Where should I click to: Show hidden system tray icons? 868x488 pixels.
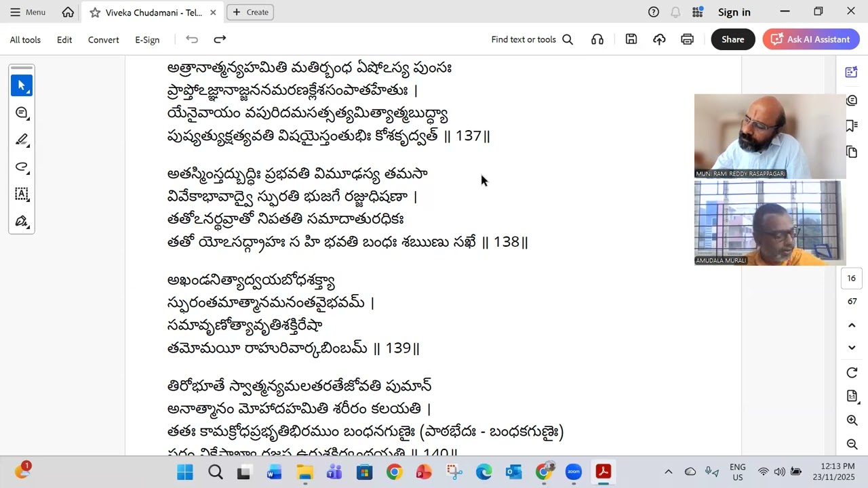[668, 472]
